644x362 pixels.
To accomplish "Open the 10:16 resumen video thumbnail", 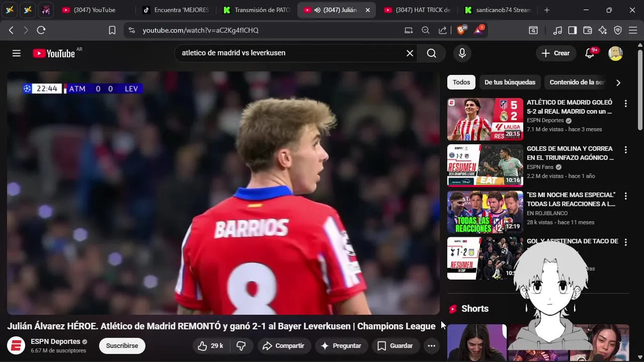I will click(x=485, y=165).
